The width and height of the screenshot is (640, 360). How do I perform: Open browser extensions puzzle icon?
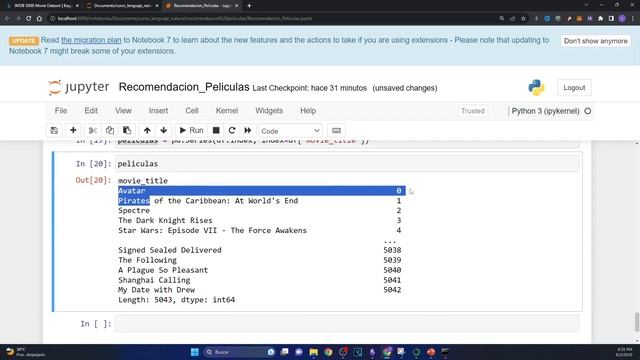pyautogui.click(x=600, y=18)
